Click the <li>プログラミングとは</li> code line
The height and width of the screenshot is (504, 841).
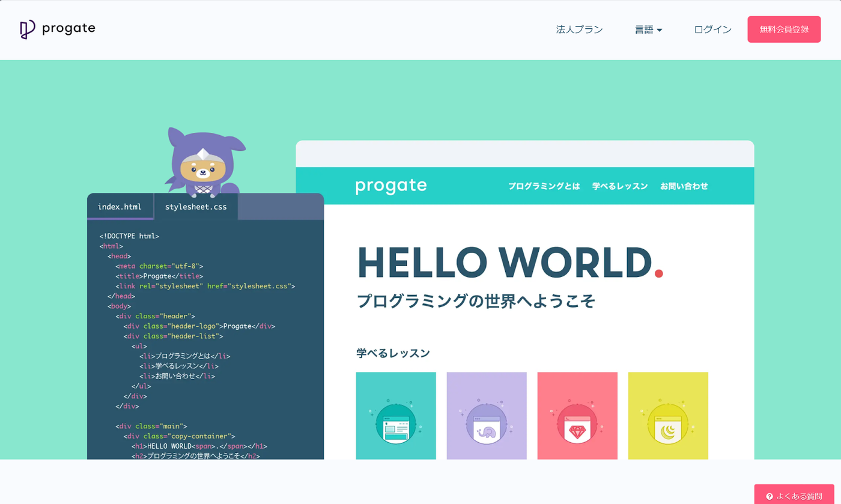(x=184, y=356)
